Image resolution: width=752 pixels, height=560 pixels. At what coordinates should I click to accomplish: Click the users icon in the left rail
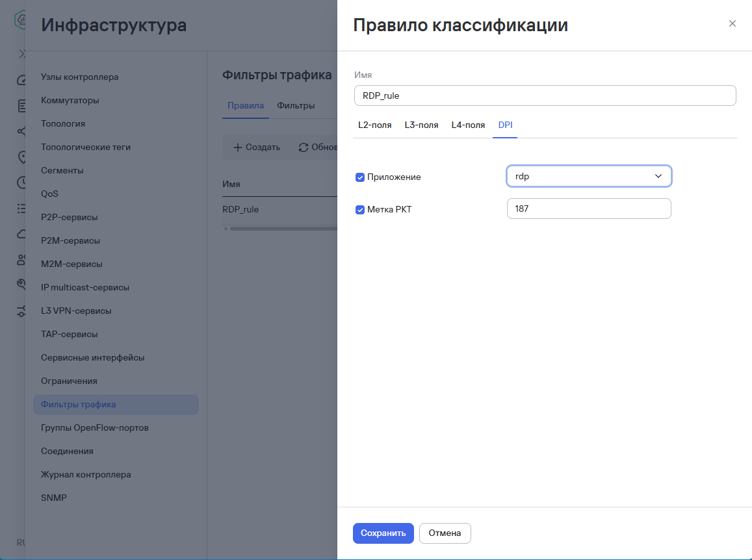click(21, 259)
